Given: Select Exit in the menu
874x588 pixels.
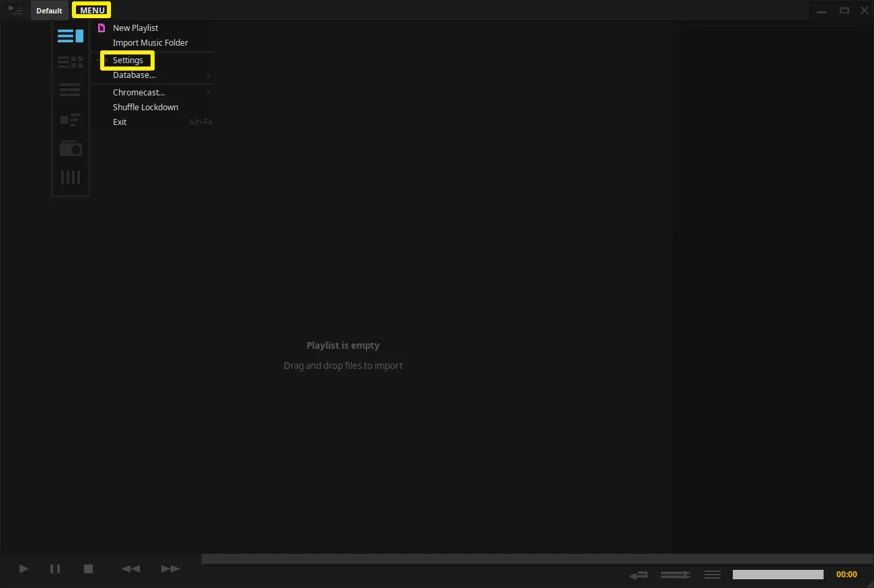Looking at the screenshot, I should 153,122.
